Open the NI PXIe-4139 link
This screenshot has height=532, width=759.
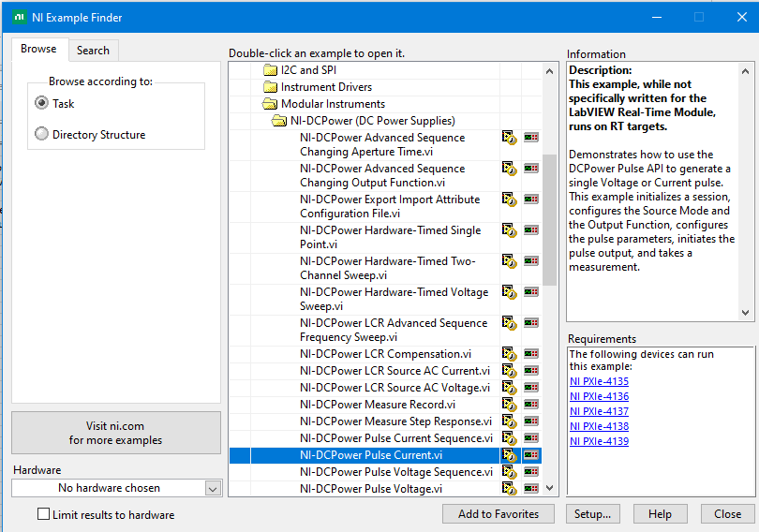pos(600,441)
